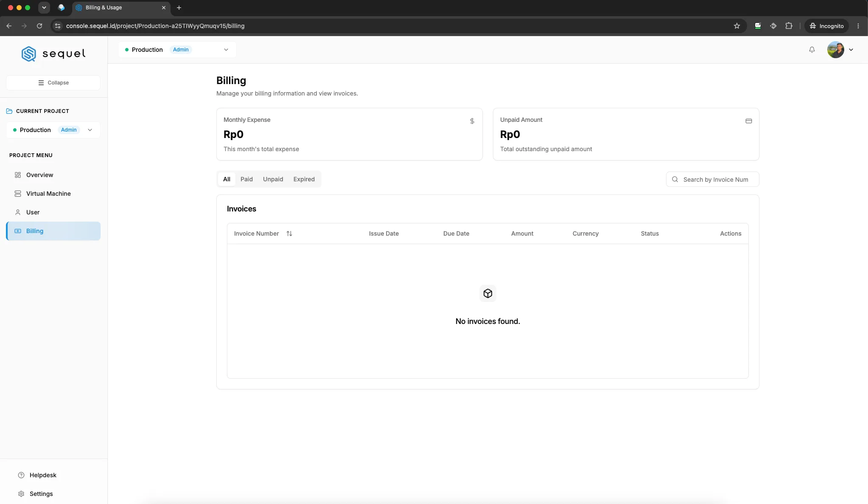Bookmark this page with the star icon
Viewport: 868px width, 504px height.
pos(737,26)
